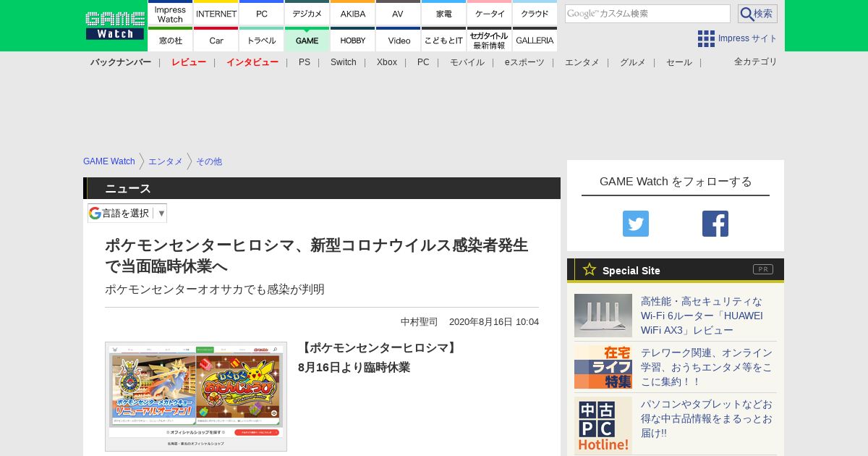
Task: Open Pokemon Center website screenshot thumbnail
Action: [196, 397]
